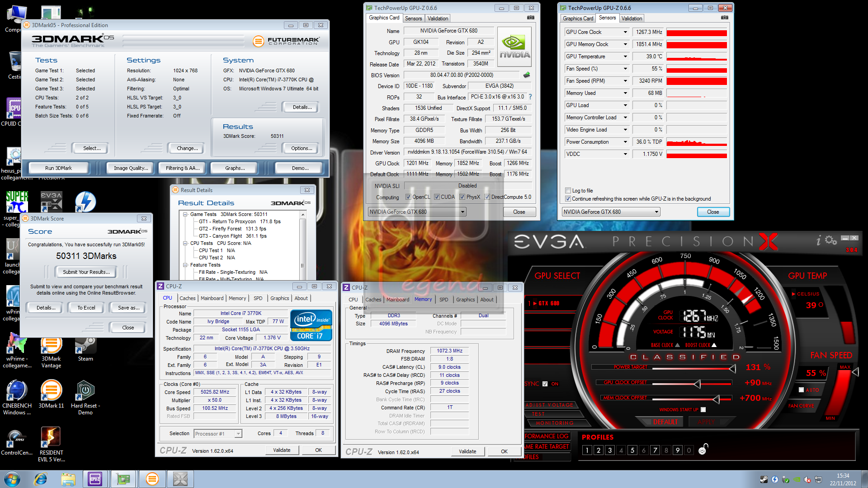Click the profile lock icon in EVGA Precision
Screen dimensions: 868x488
point(703,449)
